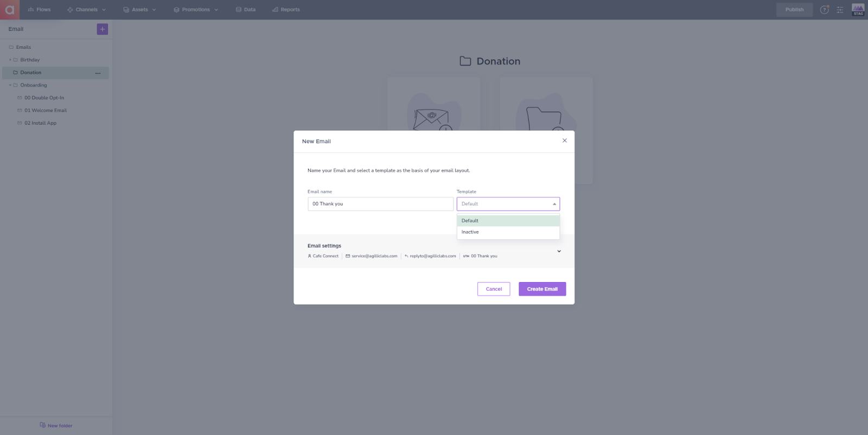Open the Promotions menu

(x=196, y=10)
